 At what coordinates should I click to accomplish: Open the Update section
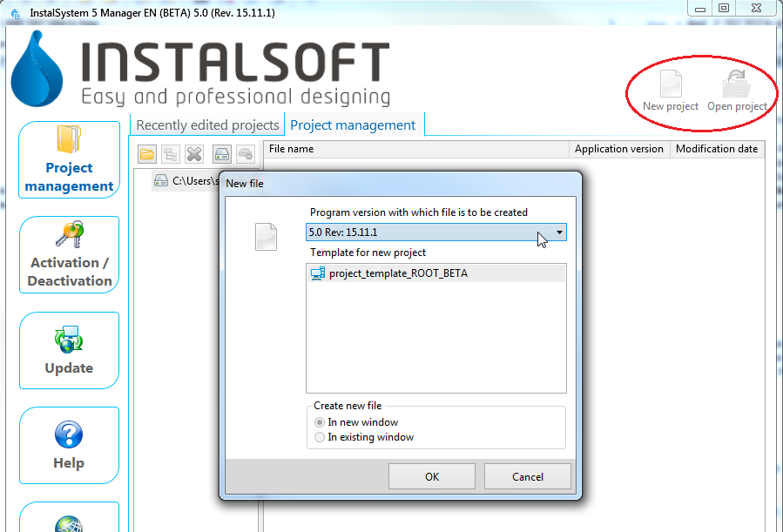[69, 350]
